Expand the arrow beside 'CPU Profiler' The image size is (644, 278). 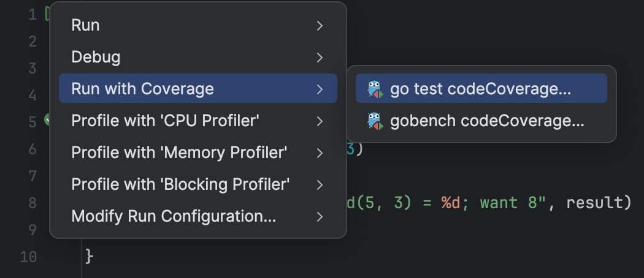pos(320,121)
